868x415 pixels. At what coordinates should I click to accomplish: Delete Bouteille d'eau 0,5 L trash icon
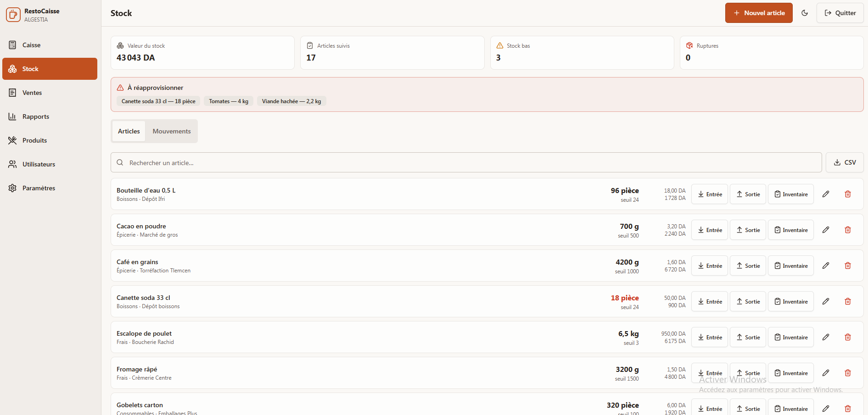tap(848, 194)
